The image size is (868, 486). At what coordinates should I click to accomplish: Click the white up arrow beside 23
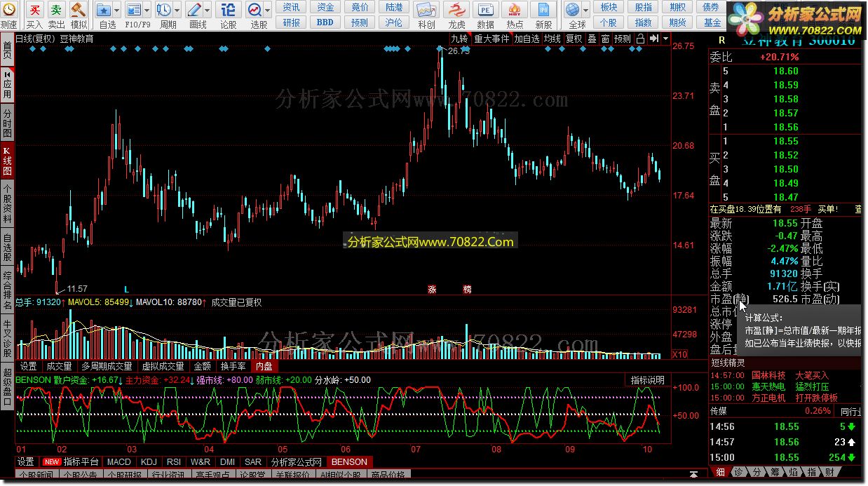850,442
